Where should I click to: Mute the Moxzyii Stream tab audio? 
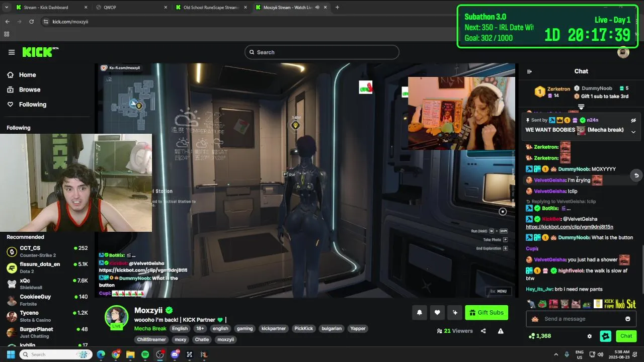coord(317,8)
